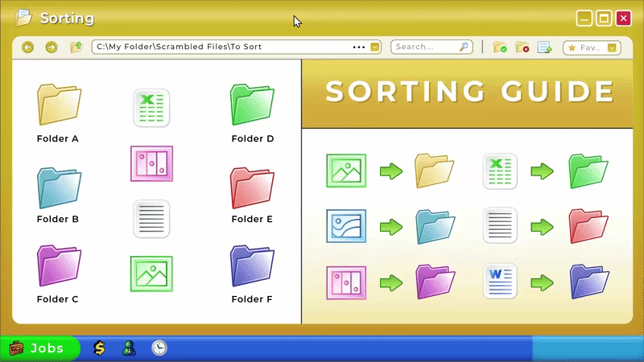This screenshot has height=362, width=644.
Task: Click the Folder E label text
Action: [252, 219]
